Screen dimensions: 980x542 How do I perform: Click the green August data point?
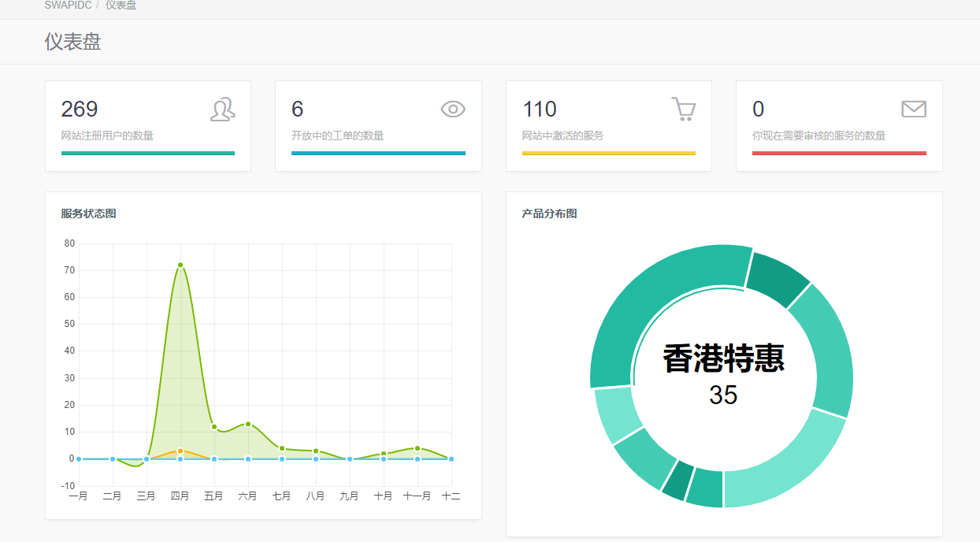tap(316, 451)
